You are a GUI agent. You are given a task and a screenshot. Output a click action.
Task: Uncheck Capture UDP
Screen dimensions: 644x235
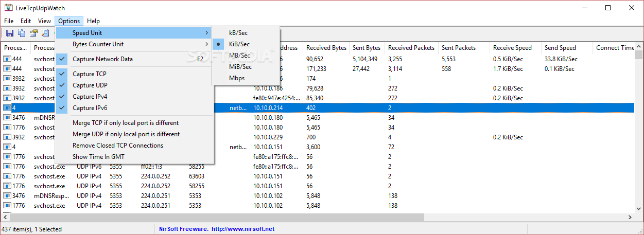click(x=134, y=85)
